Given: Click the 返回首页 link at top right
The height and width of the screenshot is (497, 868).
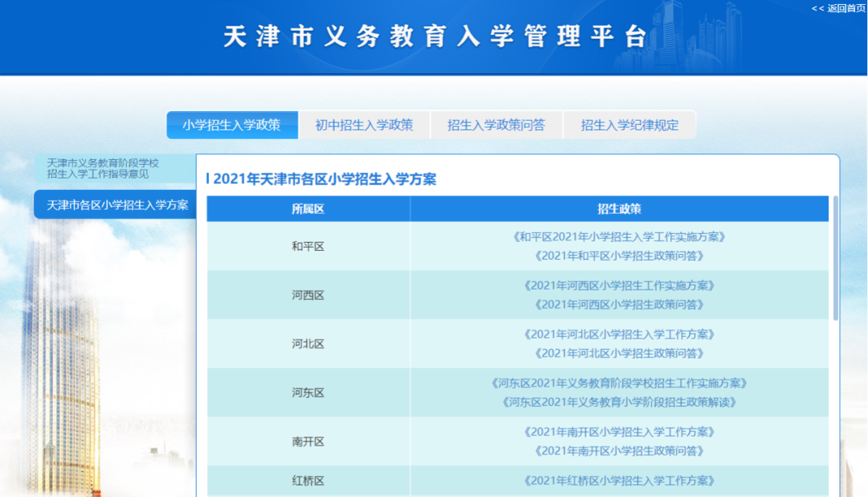Looking at the screenshot, I should pos(837,8).
